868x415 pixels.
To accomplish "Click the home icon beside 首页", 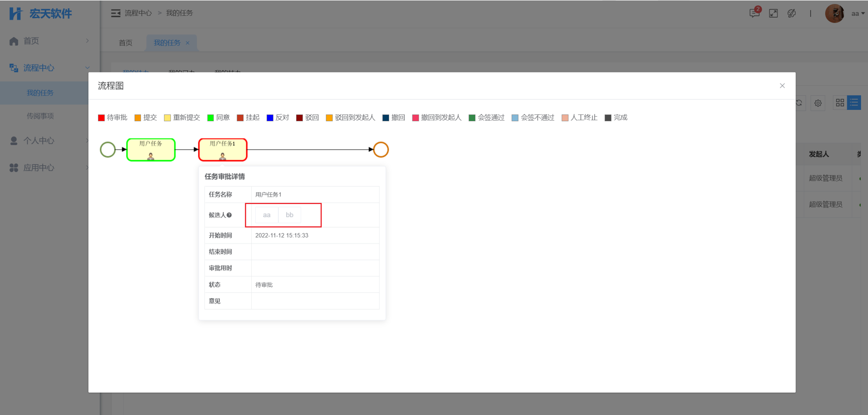I will (x=14, y=41).
